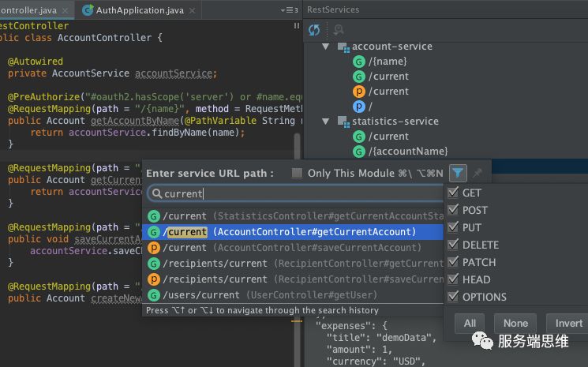The width and height of the screenshot is (588, 367).
Task: Click the None button in filter popup
Action: pos(515,323)
